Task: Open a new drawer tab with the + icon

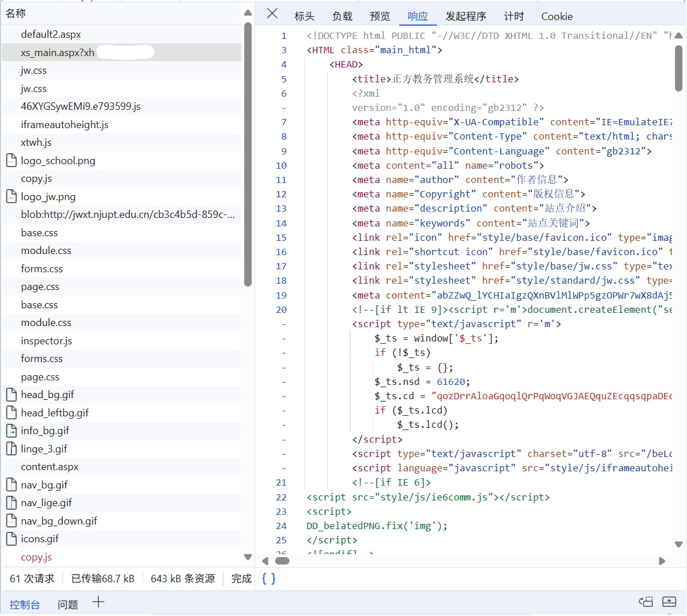Action: (97, 604)
